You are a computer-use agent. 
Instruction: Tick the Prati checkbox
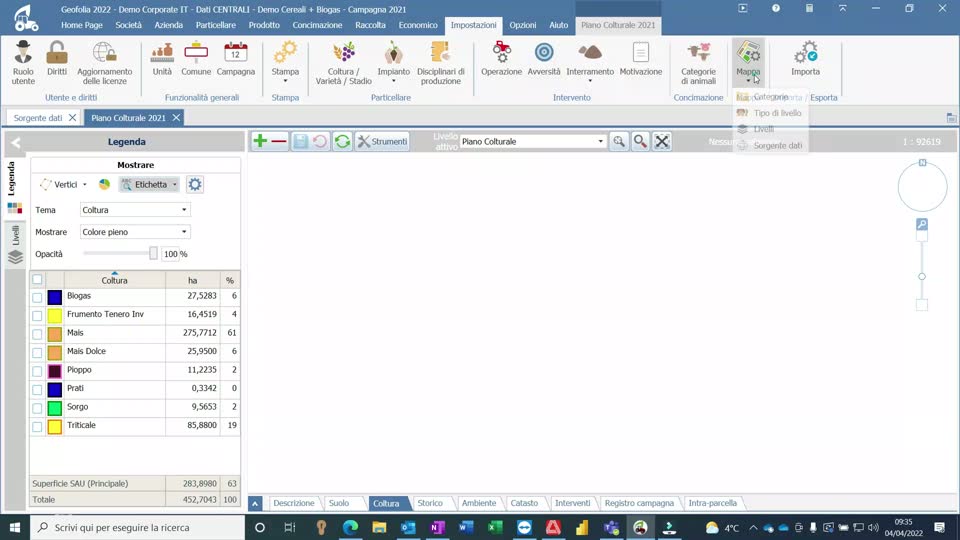[x=37, y=389]
